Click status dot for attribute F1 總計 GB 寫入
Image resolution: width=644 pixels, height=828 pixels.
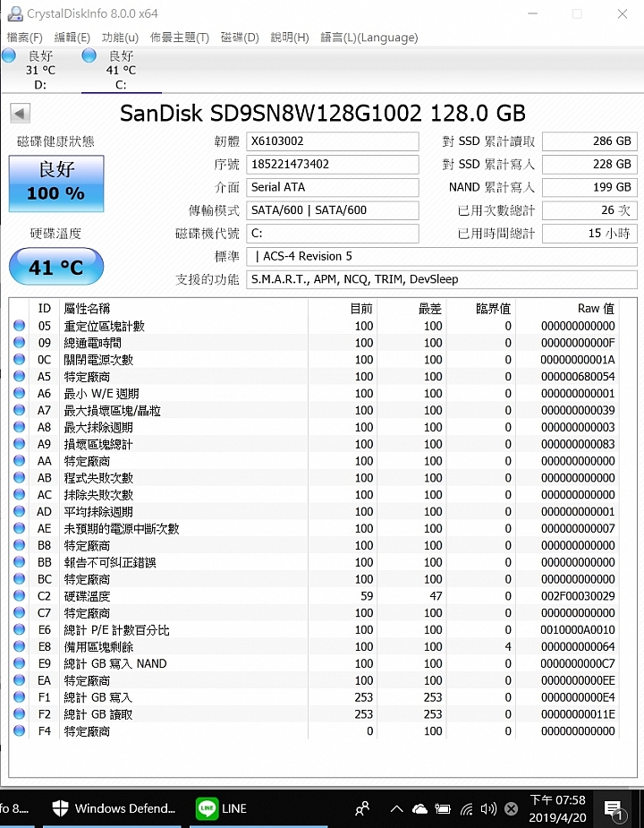tap(20, 697)
